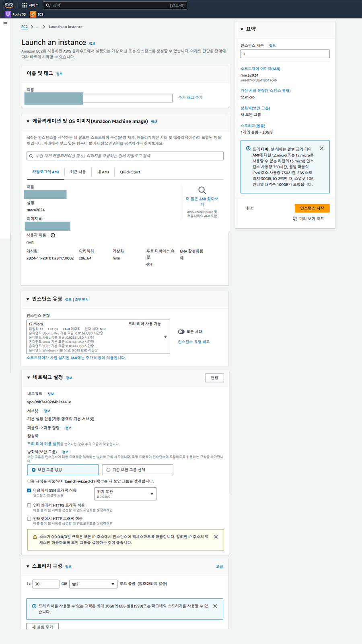
Task: Click 인스턴스 시작 launch button
Action: 312,208
